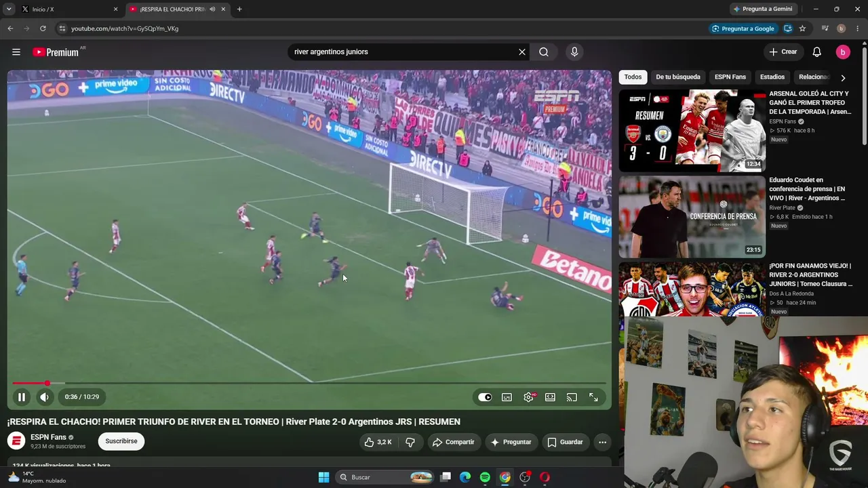Toggle subtitles on the player
Viewport: 868px width, 488px height.
click(x=507, y=397)
